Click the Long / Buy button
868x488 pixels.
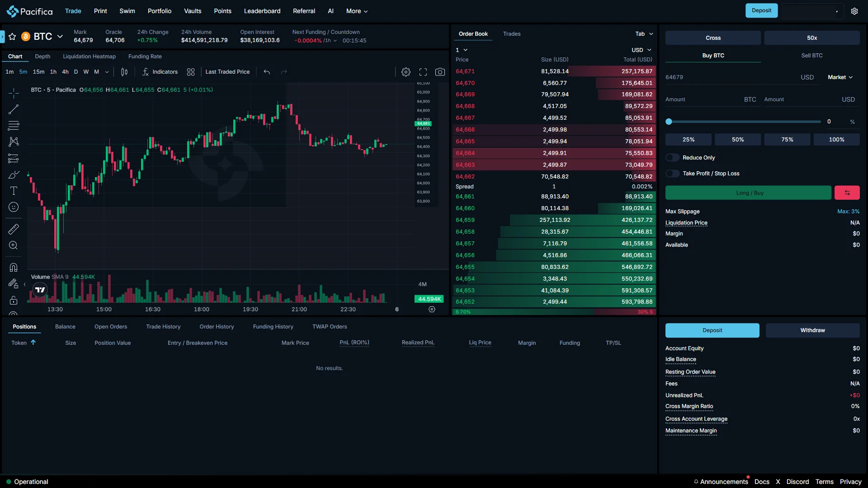[x=748, y=193]
